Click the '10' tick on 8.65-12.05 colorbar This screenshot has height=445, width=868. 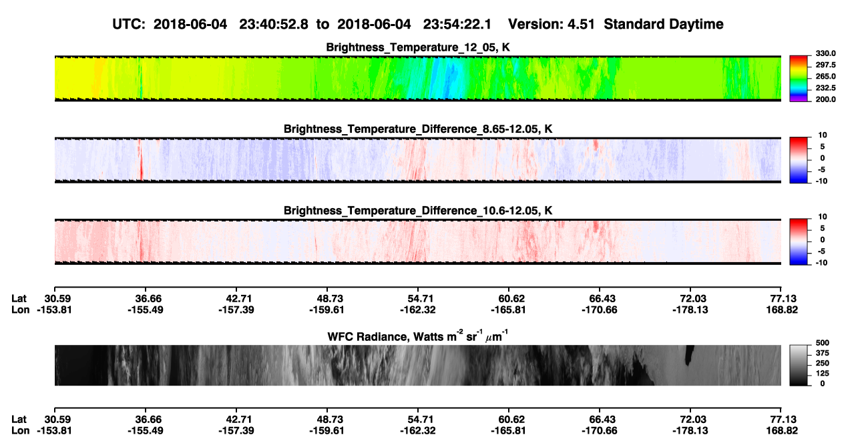[823, 135]
